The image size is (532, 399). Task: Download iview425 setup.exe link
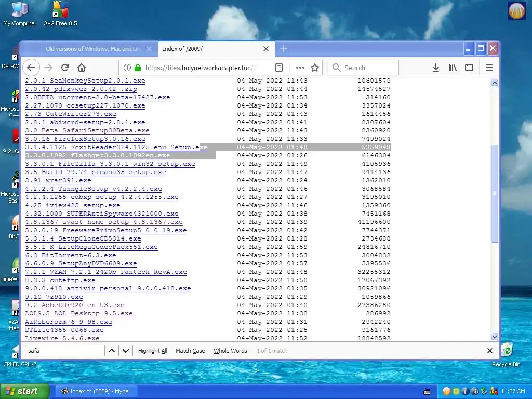tap(73, 206)
